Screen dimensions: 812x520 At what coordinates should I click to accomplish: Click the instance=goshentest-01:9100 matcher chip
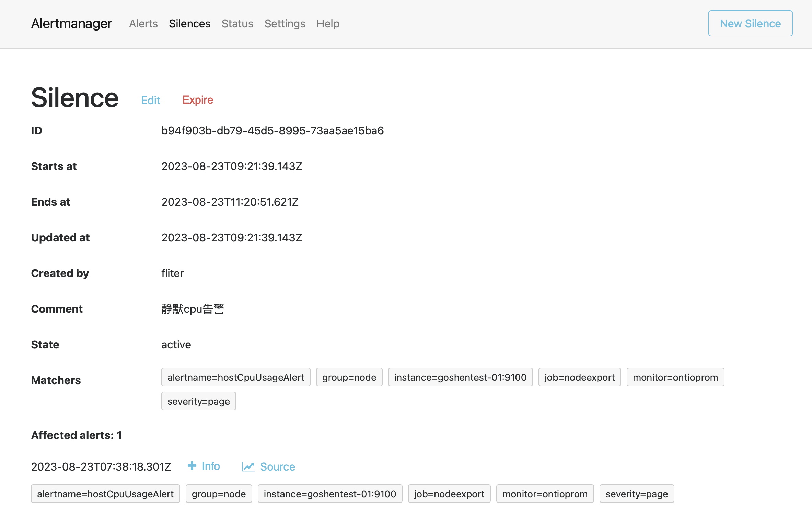(x=460, y=377)
